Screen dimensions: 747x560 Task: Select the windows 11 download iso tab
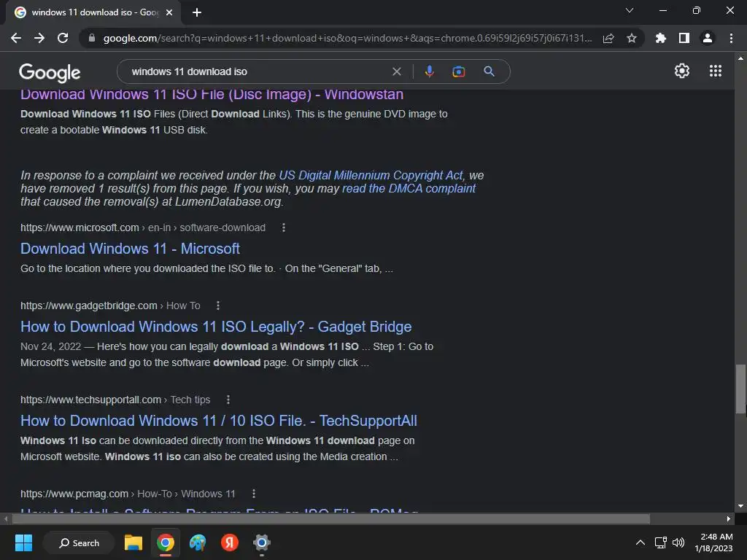point(93,12)
